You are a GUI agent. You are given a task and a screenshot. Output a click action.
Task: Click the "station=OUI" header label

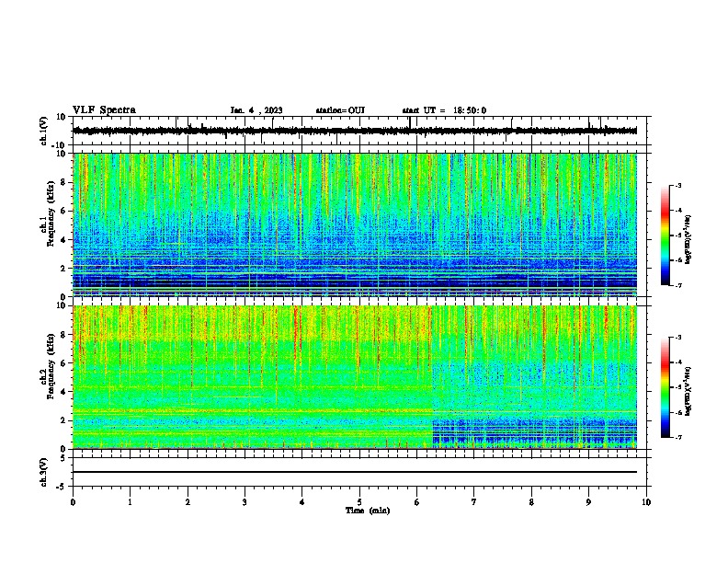tap(340, 110)
